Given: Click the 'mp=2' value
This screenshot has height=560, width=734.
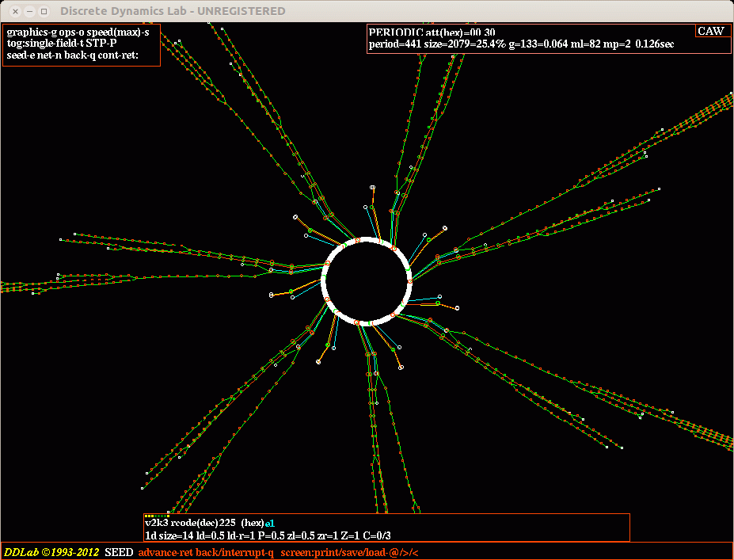Looking at the screenshot, I should pyautogui.click(x=616, y=44).
